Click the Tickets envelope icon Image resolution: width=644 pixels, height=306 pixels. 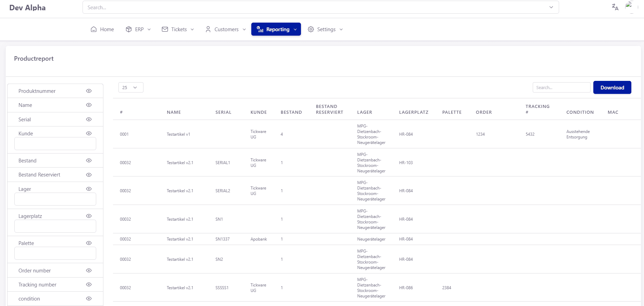point(165,29)
